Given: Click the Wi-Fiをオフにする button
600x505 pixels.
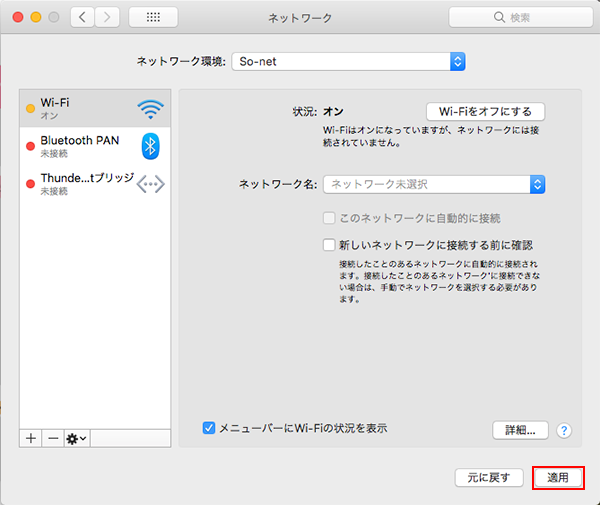Looking at the screenshot, I should (485, 111).
